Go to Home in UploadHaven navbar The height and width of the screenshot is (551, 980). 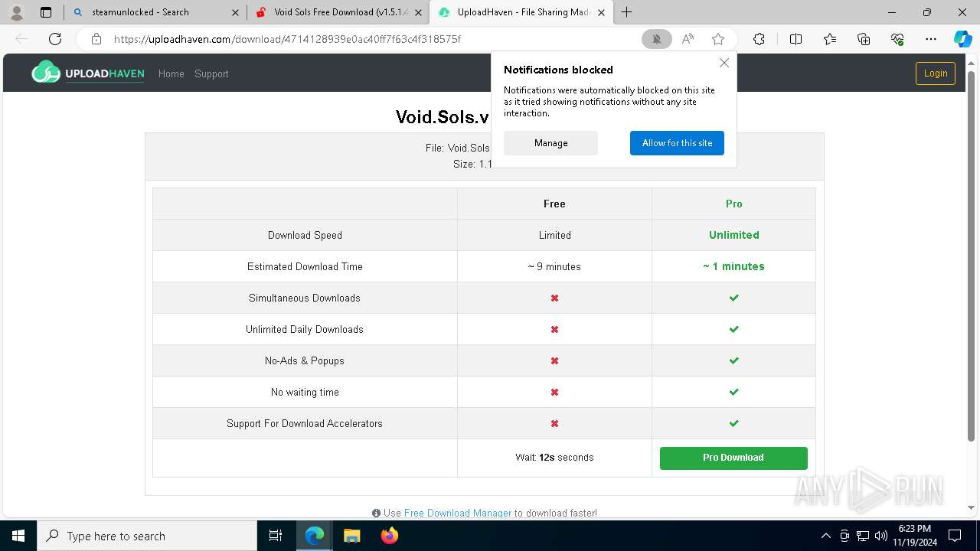point(171,73)
